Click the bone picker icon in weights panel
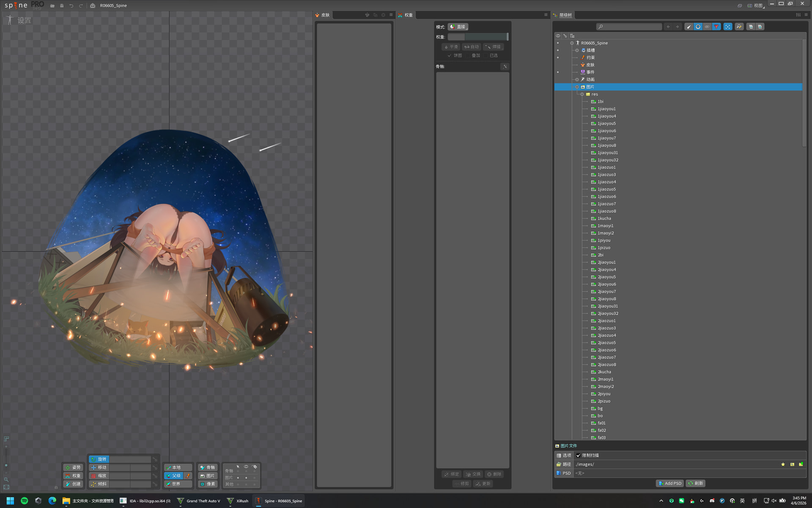The height and width of the screenshot is (508, 812). coord(505,66)
